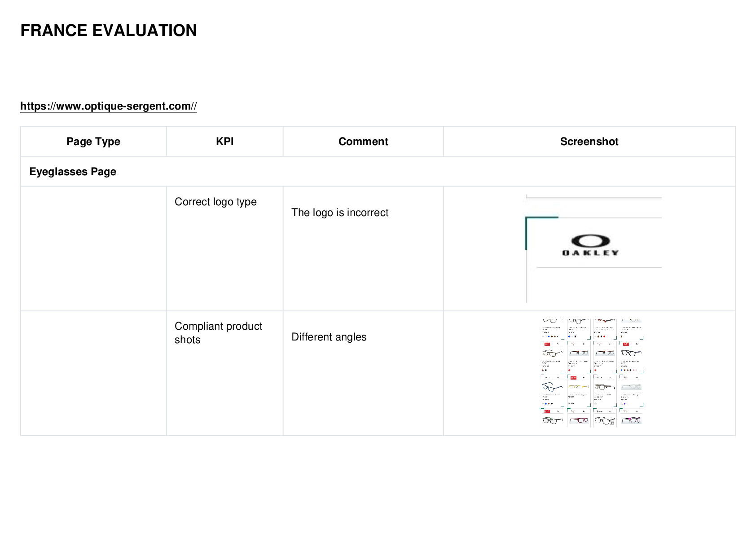Image resolution: width=756 pixels, height=535 pixels.
Task: Click the Oakley logo in screenshot
Action: coord(590,245)
